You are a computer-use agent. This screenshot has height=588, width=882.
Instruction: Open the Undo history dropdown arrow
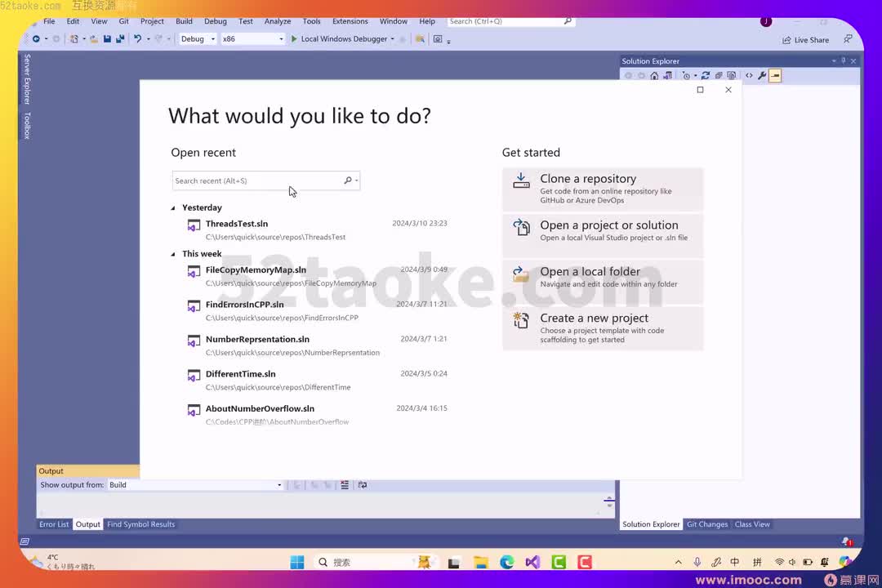tap(148, 39)
